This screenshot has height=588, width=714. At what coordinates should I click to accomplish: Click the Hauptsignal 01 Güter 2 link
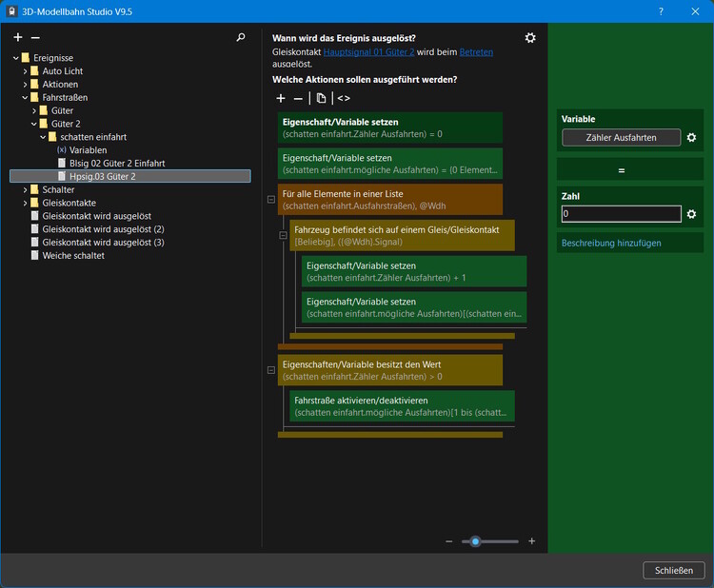click(x=368, y=52)
